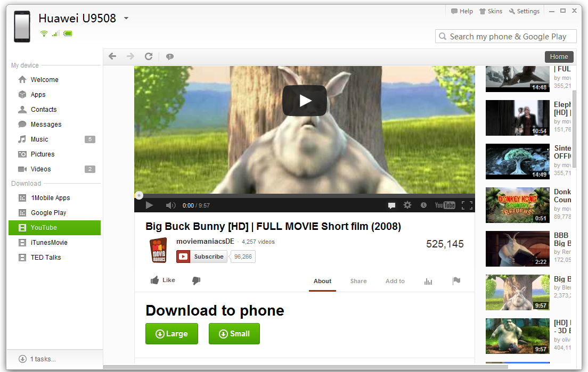Mute the video using the speaker icon
This screenshot has width=588, height=372.
(x=170, y=205)
